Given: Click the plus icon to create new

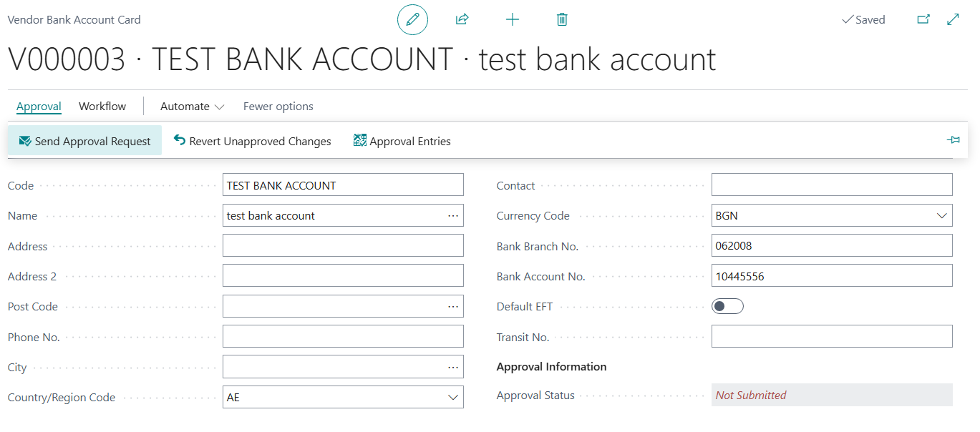Looking at the screenshot, I should pyautogui.click(x=512, y=20).
